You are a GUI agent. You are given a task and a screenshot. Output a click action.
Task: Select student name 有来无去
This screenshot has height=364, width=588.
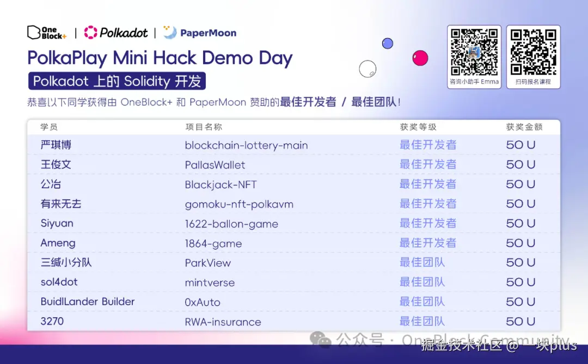(x=61, y=203)
